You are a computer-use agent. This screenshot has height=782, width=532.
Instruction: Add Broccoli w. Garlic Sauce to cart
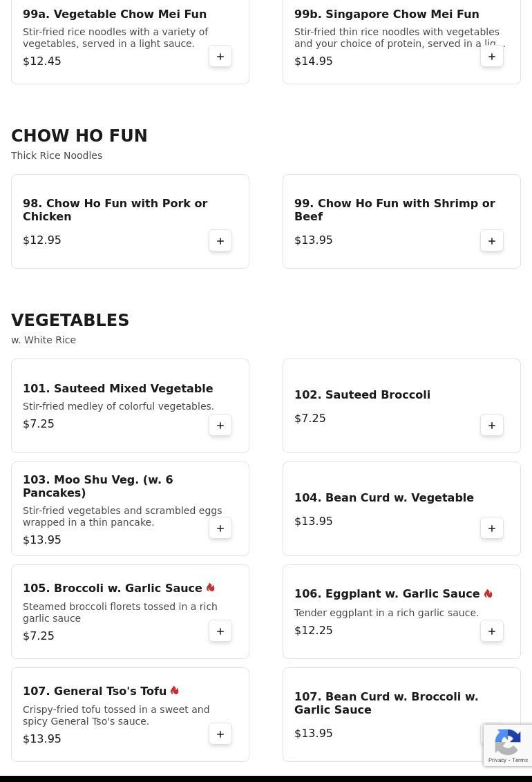pos(220,631)
